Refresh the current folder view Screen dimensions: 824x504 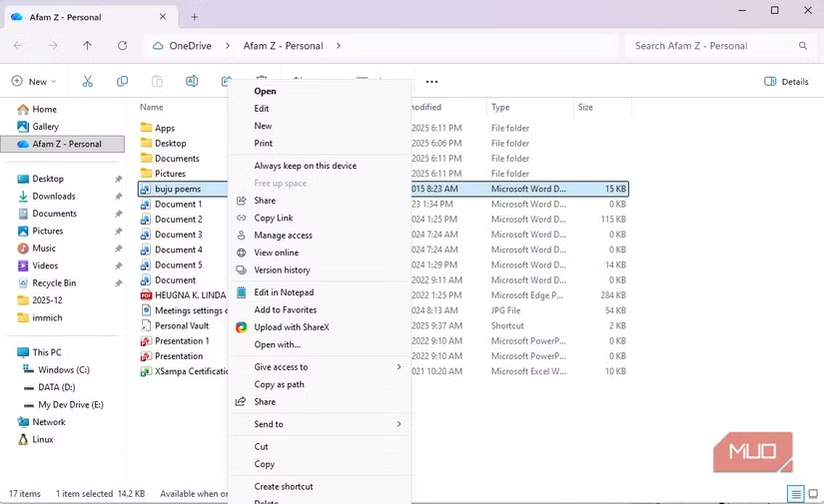pos(122,46)
